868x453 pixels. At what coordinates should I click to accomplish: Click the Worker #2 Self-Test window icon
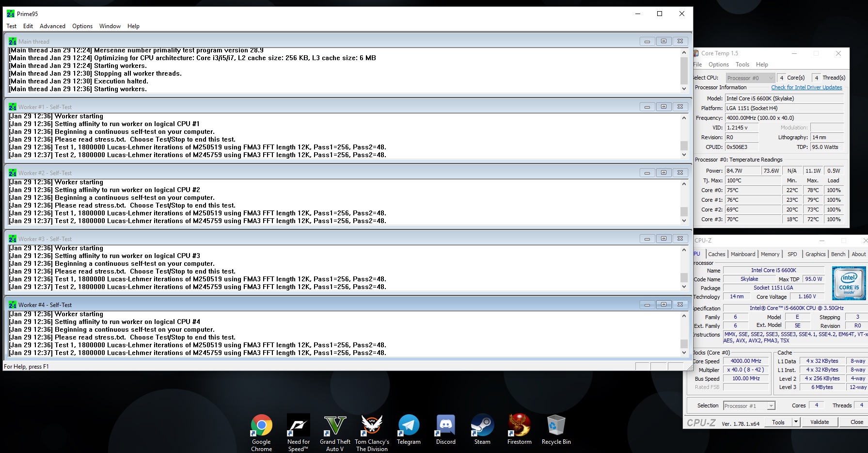click(13, 173)
